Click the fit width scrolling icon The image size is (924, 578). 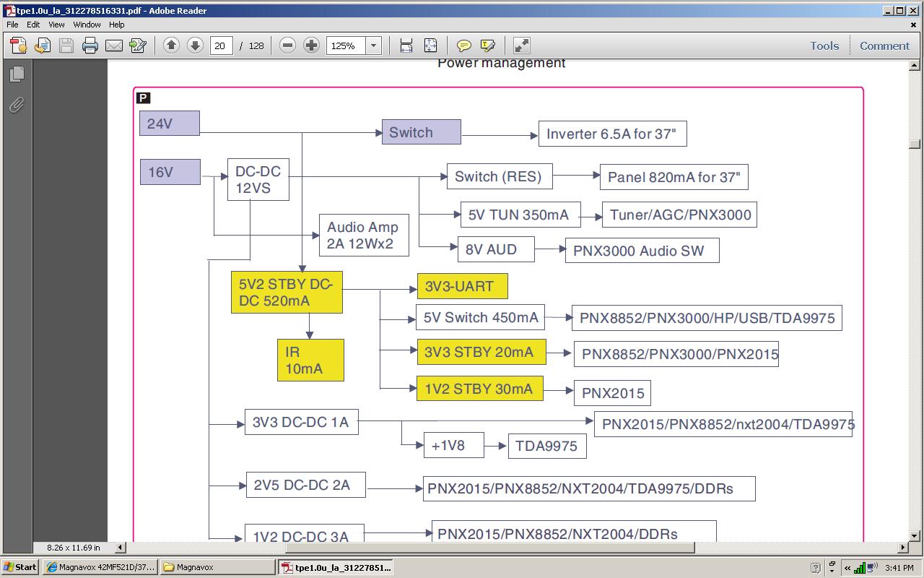point(406,46)
